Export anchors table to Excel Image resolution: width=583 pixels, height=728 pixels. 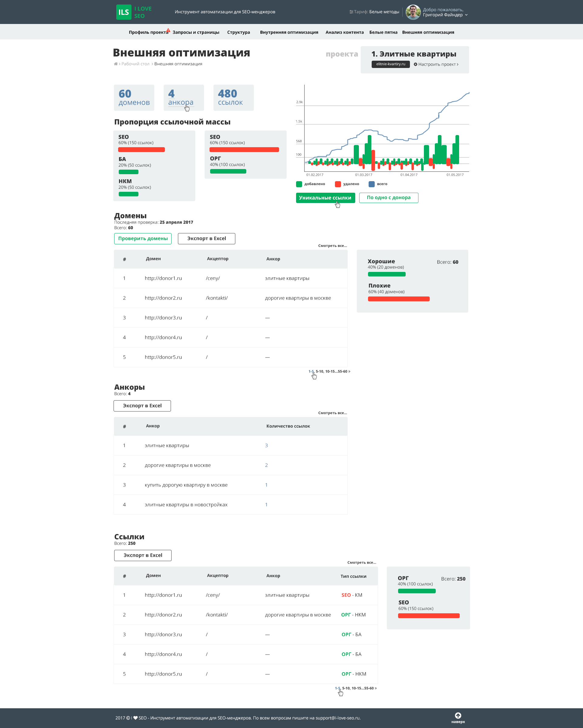[142, 406]
